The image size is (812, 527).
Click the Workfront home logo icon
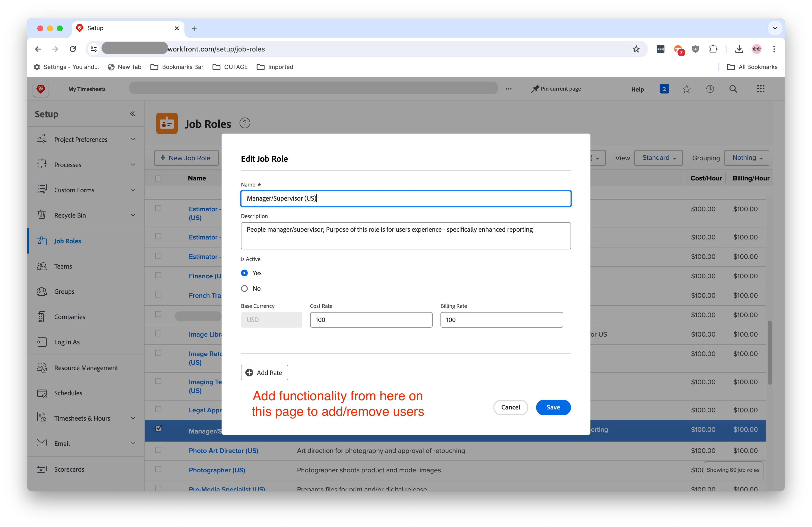(41, 89)
